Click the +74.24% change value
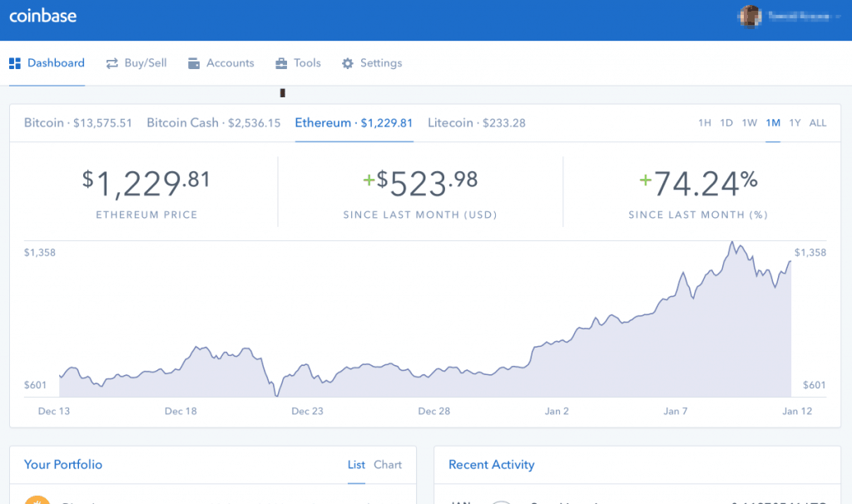The image size is (852, 504). point(698,183)
